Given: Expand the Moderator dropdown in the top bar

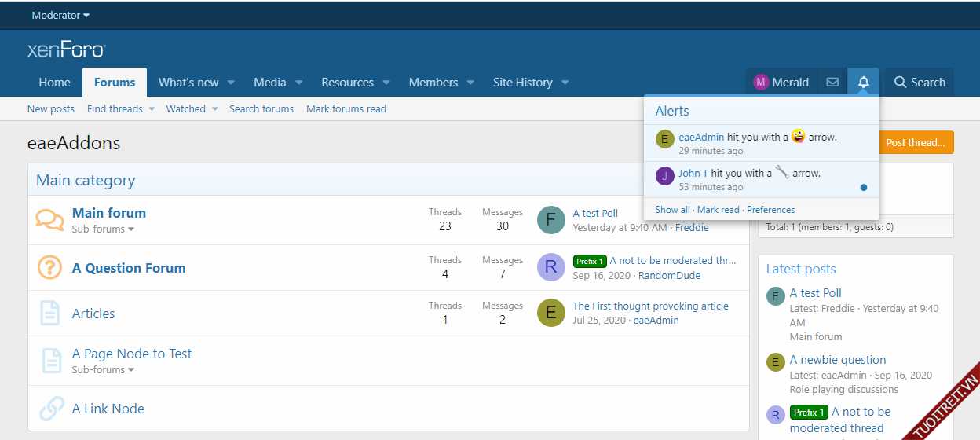Looking at the screenshot, I should (x=60, y=15).
